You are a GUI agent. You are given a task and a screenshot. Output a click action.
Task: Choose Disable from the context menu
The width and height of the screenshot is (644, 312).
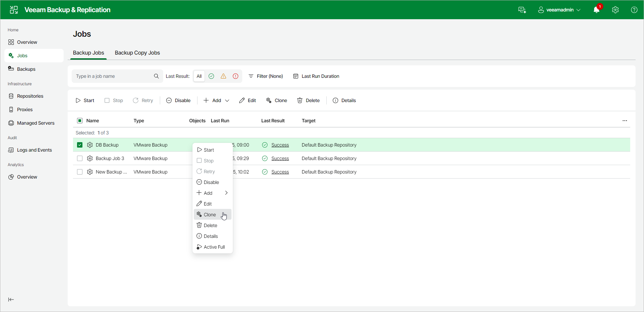point(213,182)
